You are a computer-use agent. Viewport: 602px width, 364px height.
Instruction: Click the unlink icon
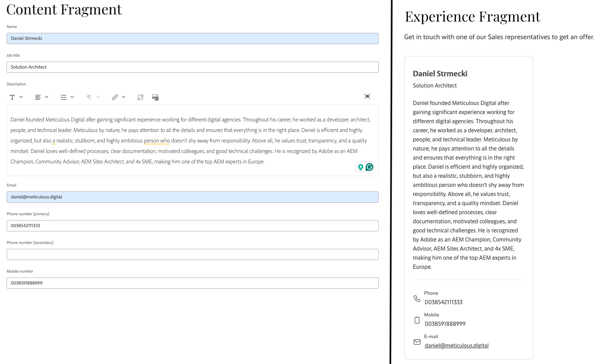(x=140, y=97)
